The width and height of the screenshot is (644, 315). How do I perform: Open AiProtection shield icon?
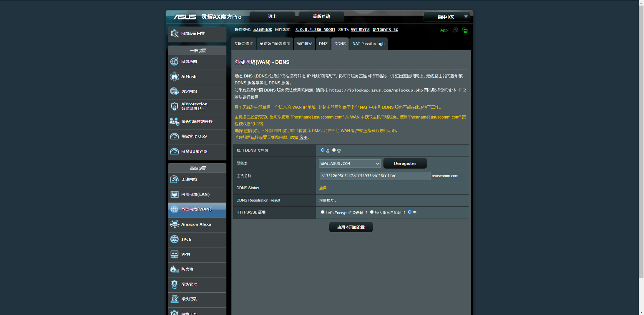coord(174,106)
